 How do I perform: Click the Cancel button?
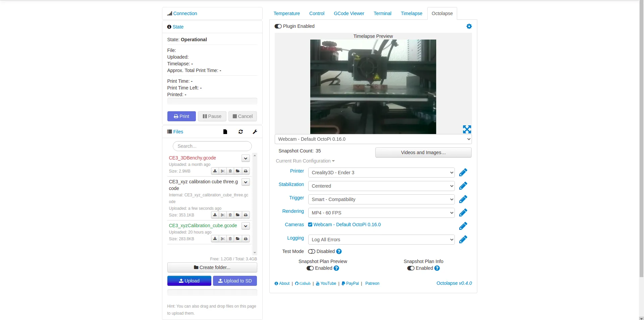click(243, 116)
